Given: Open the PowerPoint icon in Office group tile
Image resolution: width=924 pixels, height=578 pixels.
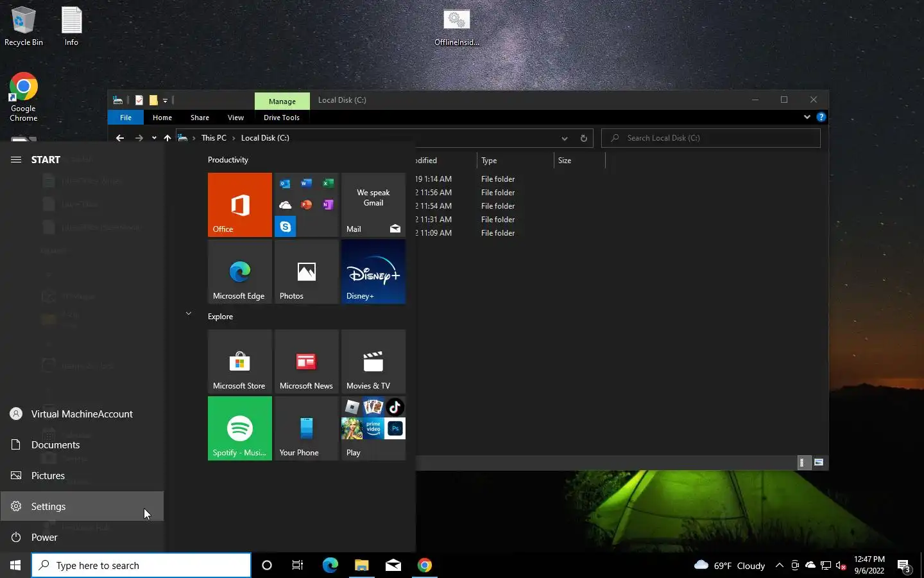Looking at the screenshot, I should (306, 205).
